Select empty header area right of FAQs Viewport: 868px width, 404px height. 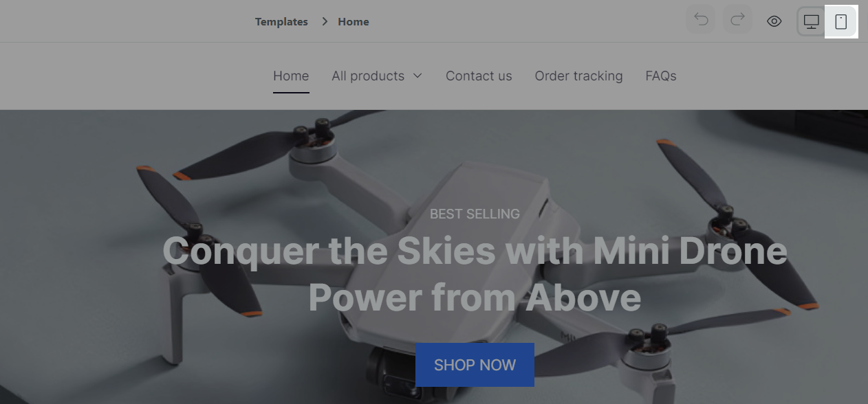point(770,76)
